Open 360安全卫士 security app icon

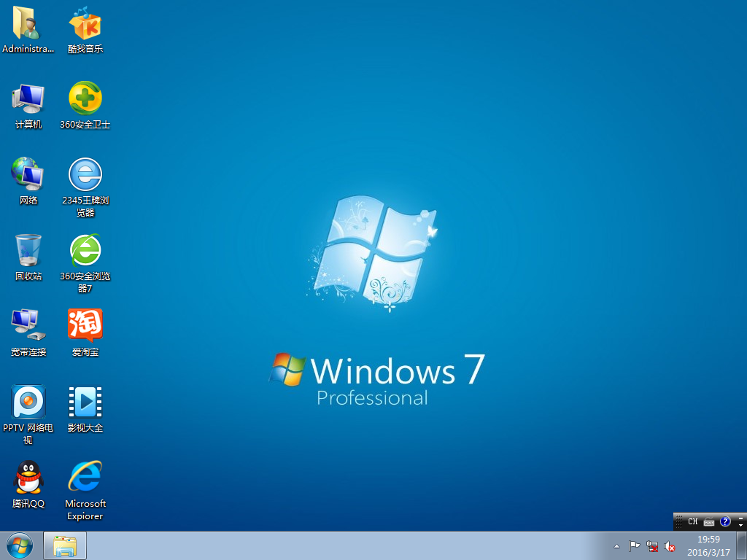[85, 106]
